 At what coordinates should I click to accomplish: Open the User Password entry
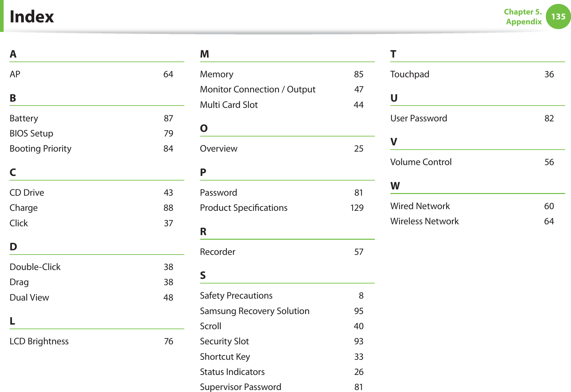click(418, 118)
